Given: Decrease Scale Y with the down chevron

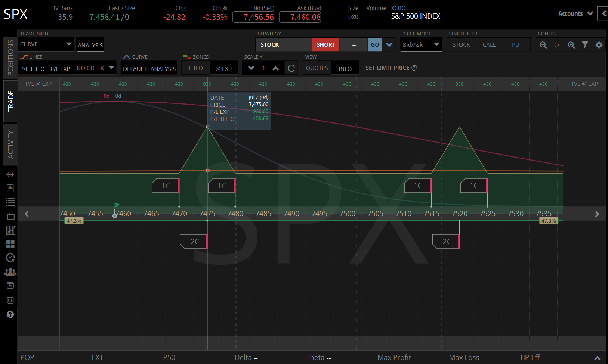Looking at the screenshot, I should click(251, 68).
